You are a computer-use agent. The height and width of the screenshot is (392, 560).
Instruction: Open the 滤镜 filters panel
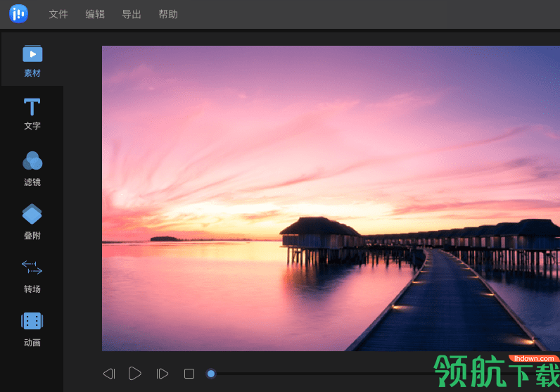32,169
